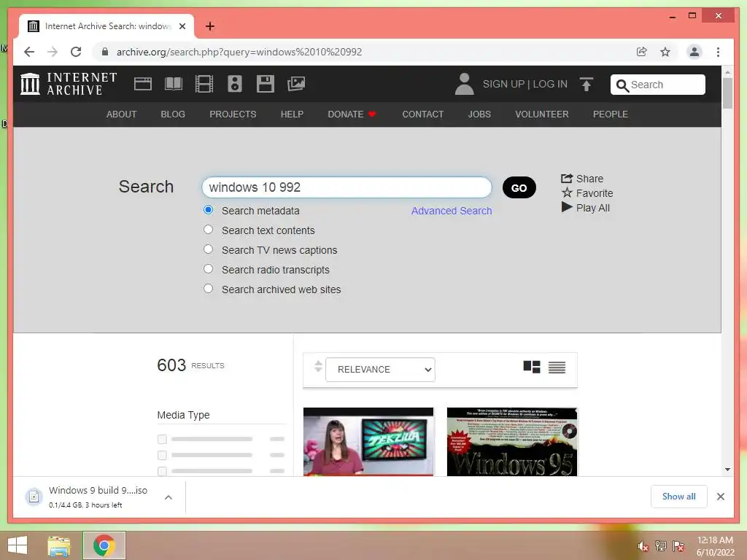This screenshot has width=747, height=560.
Task: Select the Search metadata radio option
Action: pyautogui.click(x=208, y=210)
